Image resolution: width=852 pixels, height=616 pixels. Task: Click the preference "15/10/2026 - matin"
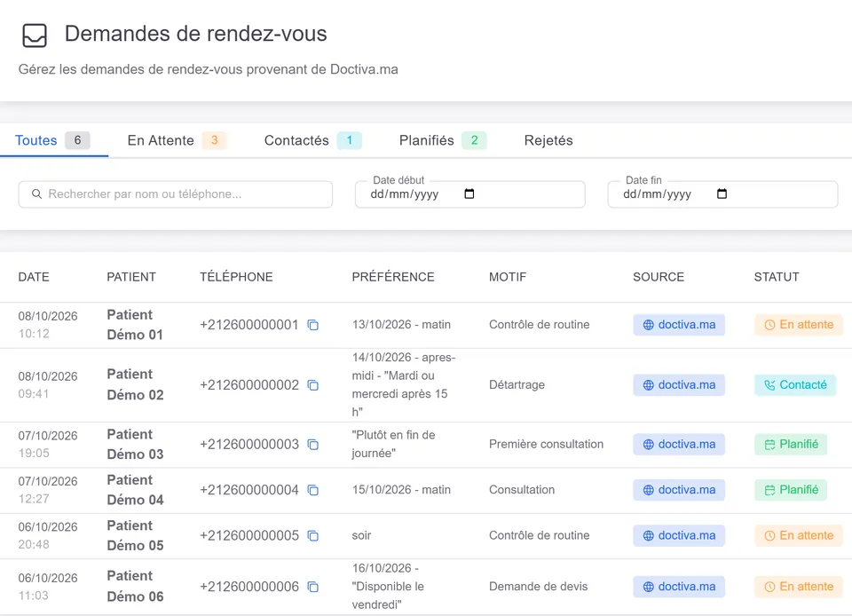tap(401, 489)
